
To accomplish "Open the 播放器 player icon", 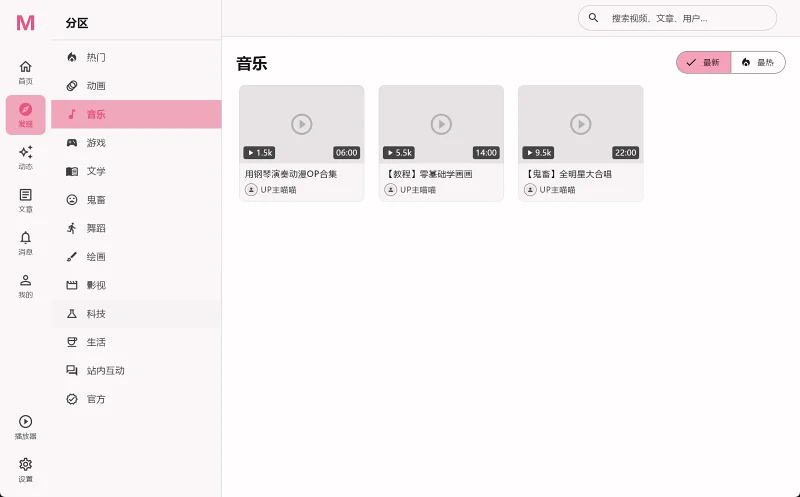I will 26,421.
